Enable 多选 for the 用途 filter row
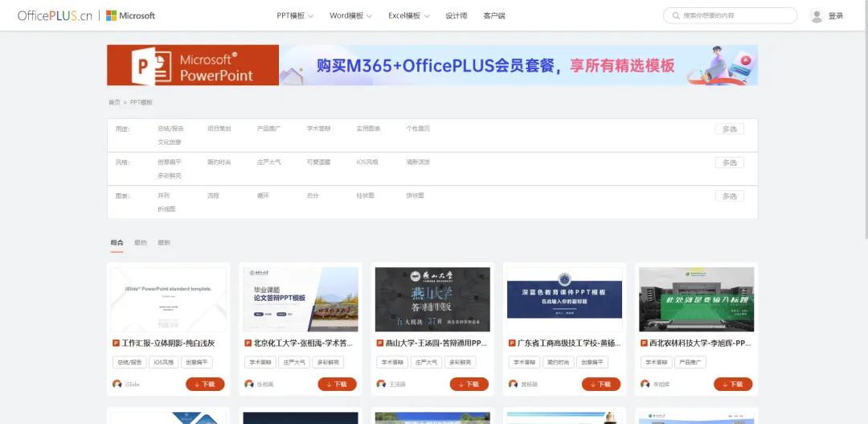This screenshot has width=868, height=424. point(730,130)
